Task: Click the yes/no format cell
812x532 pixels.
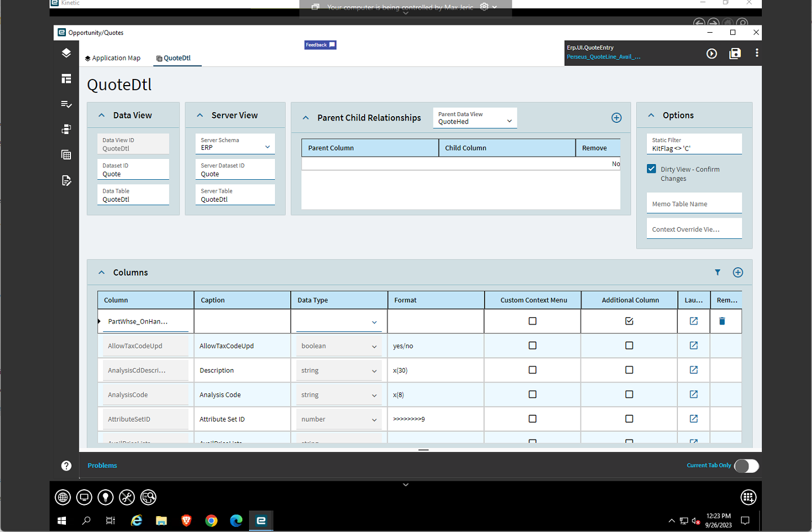Action: tap(436, 346)
